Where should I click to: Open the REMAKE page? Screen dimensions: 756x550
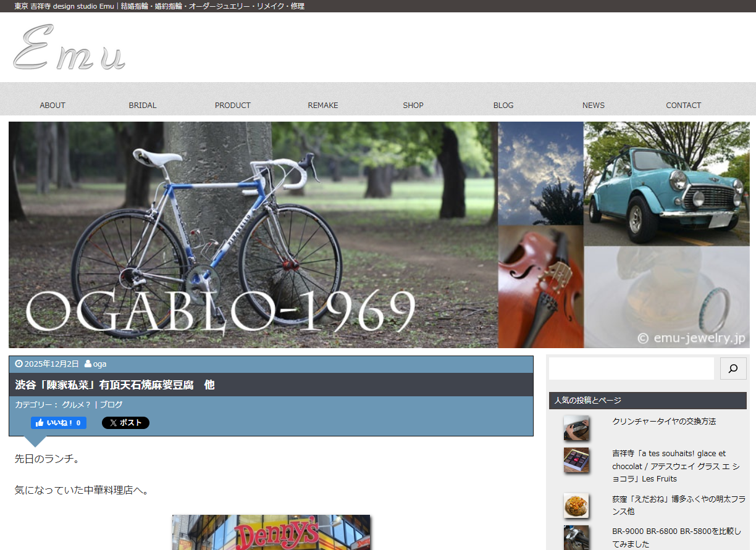tap(323, 105)
